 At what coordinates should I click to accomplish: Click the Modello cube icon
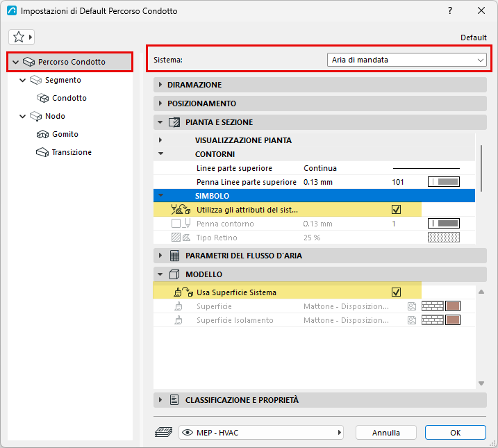coord(174,274)
